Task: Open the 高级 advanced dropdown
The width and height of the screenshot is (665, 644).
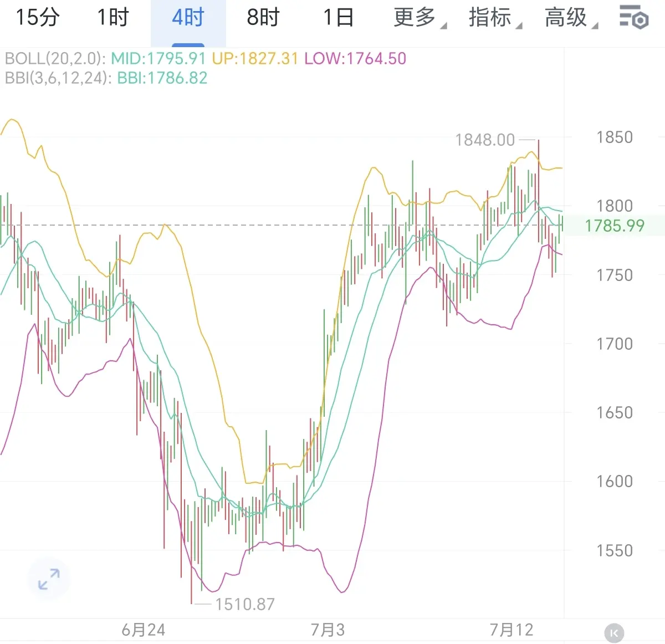Action: coord(571,18)
